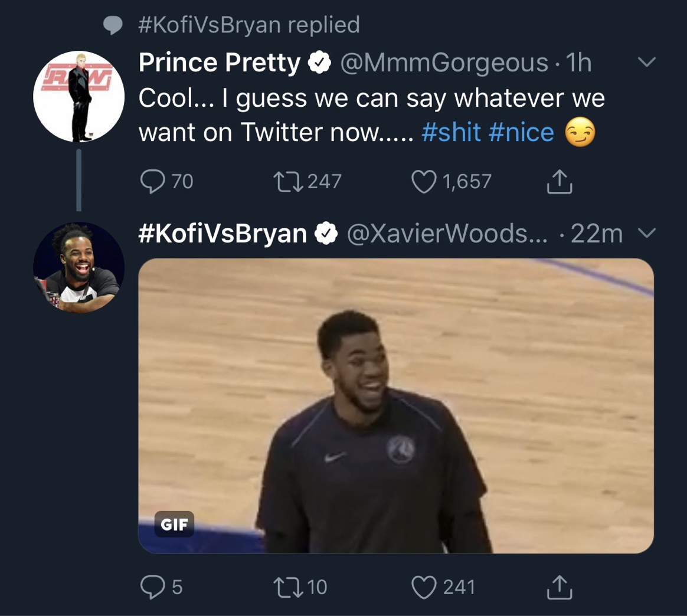
Task: Tap the '#KofiVsBryan replied' context label
Action: click(248, 24)
